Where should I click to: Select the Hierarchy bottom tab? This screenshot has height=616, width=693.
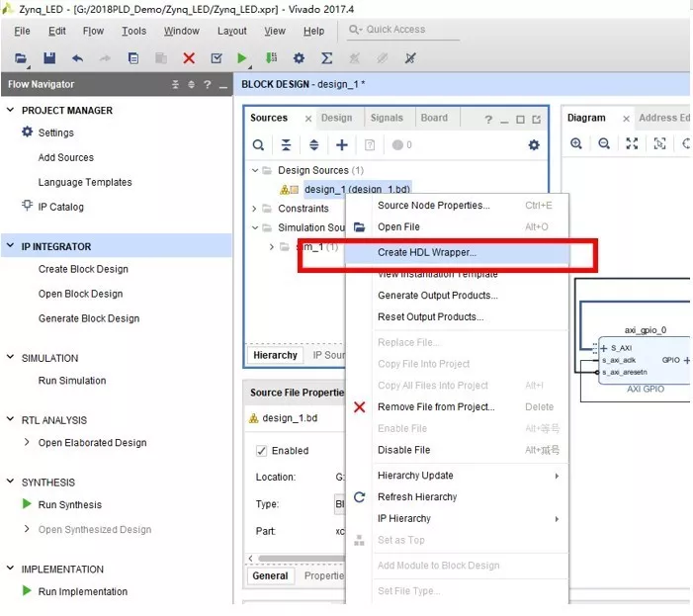coord(275,355)
